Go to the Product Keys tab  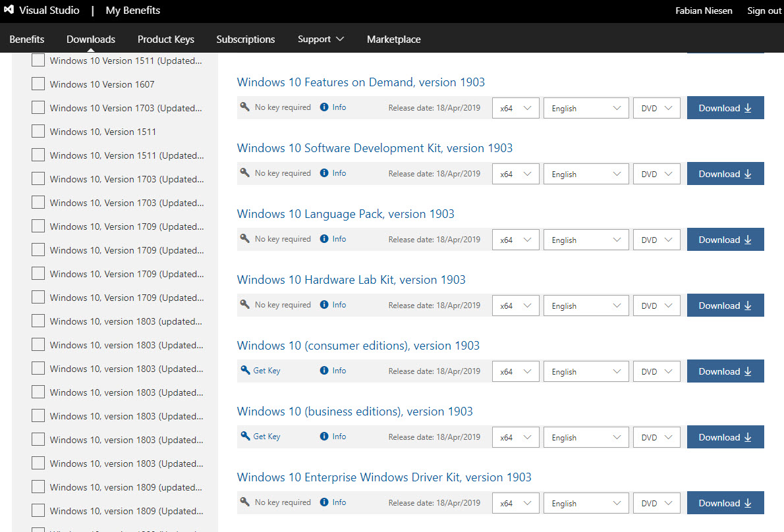(165, 39)
